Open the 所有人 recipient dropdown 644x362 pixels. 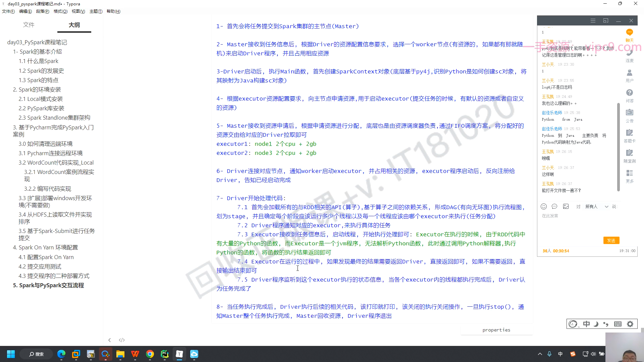597,206
